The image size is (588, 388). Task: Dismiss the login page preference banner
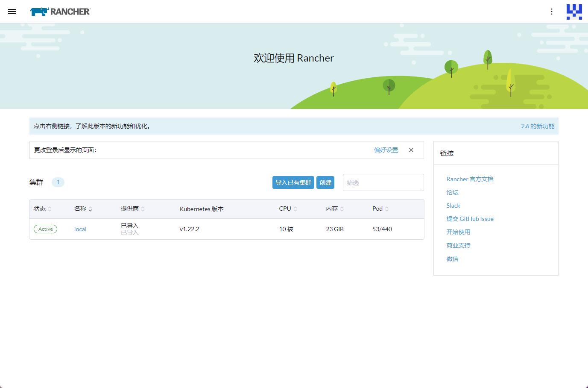pyautogui.click(x=411, y=150)
